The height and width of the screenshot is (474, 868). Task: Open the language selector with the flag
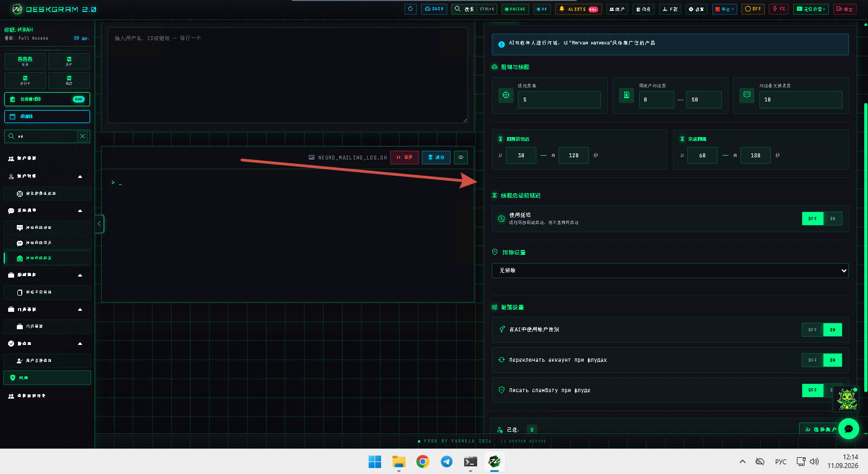(725, 9)
